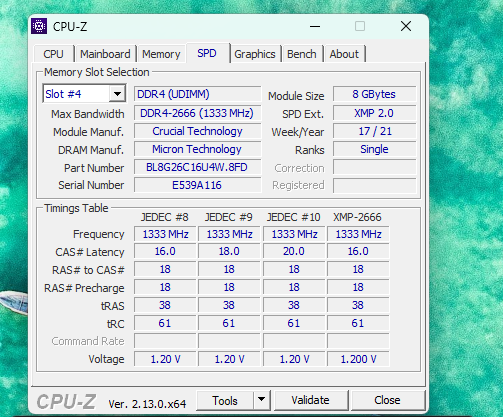The width and height of the screenshot is (503, 417).
Task: Switch to the CPU tab
Action: [53, 54]
